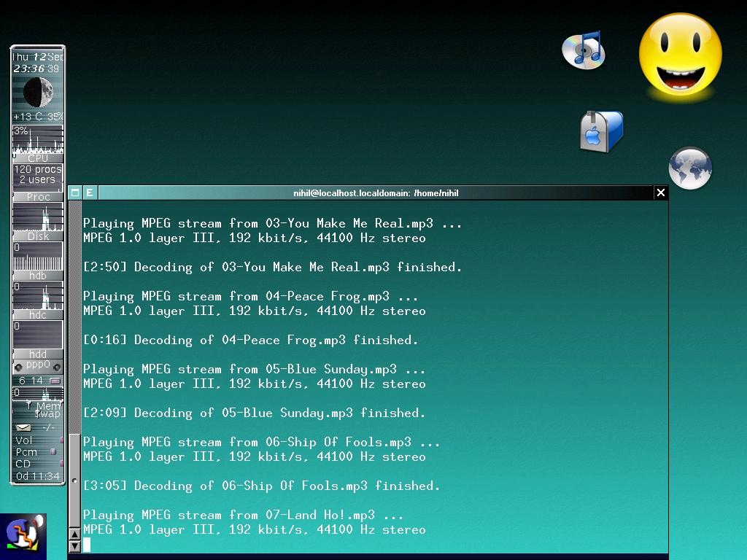747x560 pixels.
Task: Click terminal title 'nihil@localhost.localdomain: /home/nihil'
Action: tap(376, 192)
